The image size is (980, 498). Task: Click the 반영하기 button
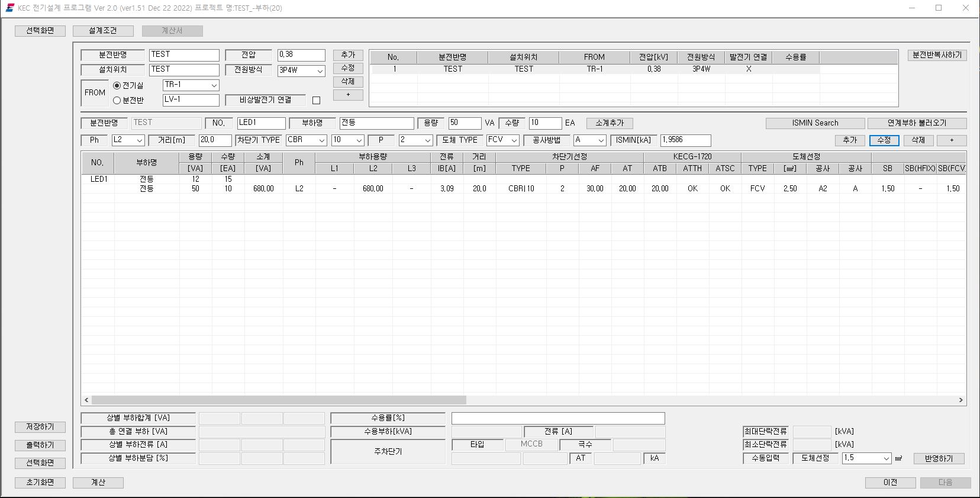tap(939, 459)
